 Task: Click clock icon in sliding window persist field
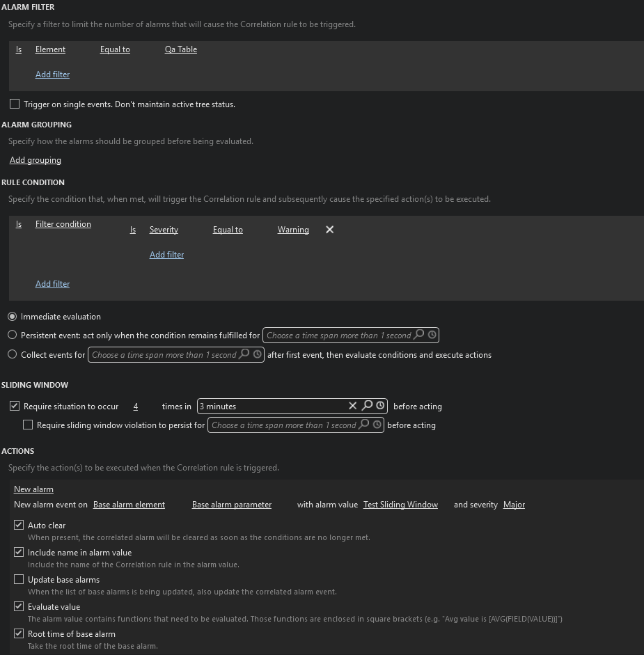[377, 425]
